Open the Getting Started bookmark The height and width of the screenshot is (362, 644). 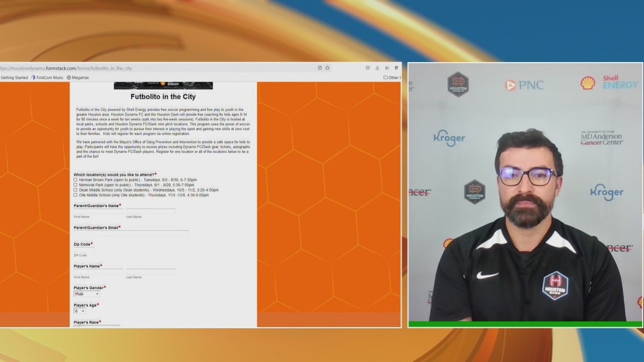pos(14,78)
